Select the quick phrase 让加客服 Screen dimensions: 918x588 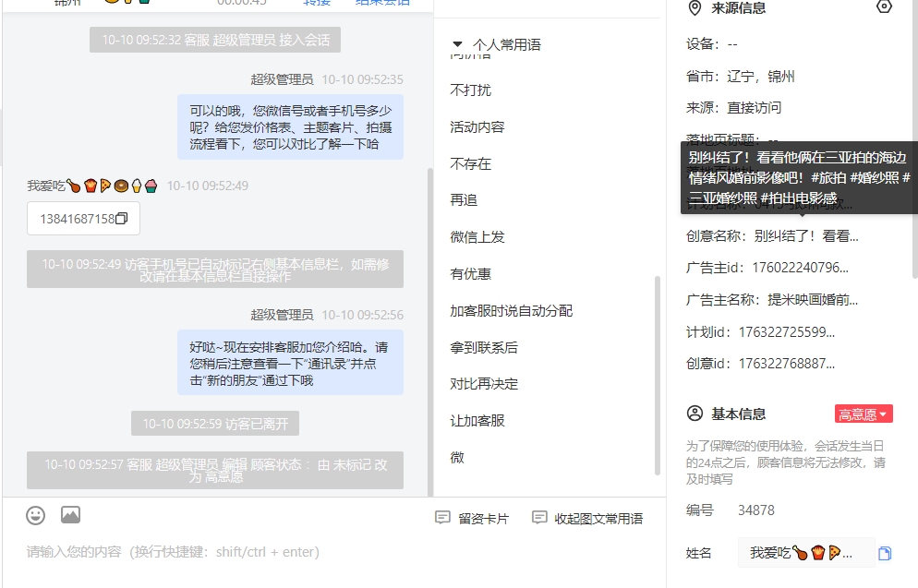click(x=477, y=421)
